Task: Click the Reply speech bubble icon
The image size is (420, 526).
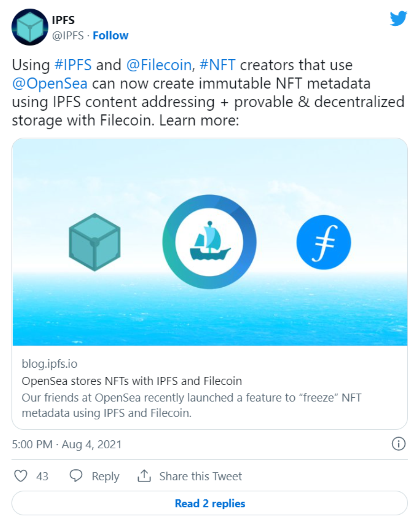Action: [76, 476]
